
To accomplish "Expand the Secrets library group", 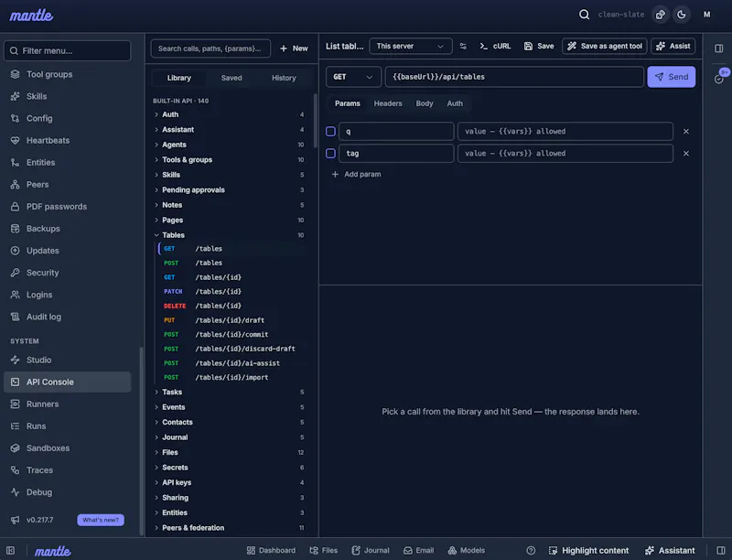I will [229, 468].
